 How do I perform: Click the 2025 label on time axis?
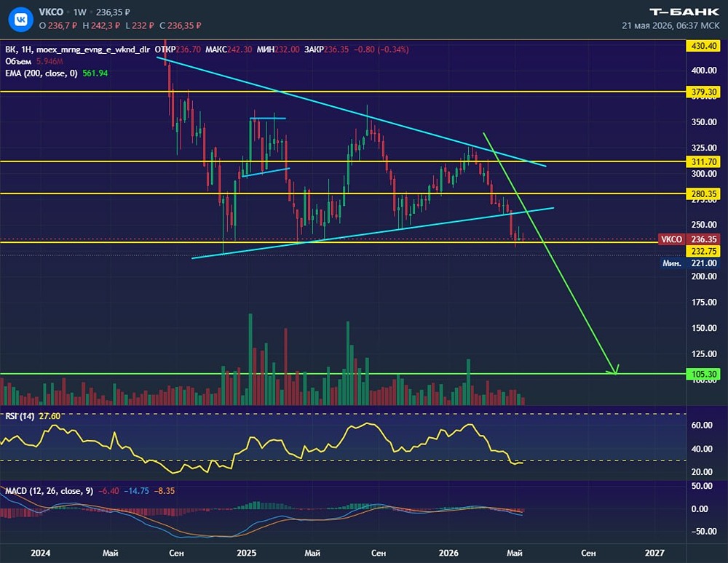[246, 553]
